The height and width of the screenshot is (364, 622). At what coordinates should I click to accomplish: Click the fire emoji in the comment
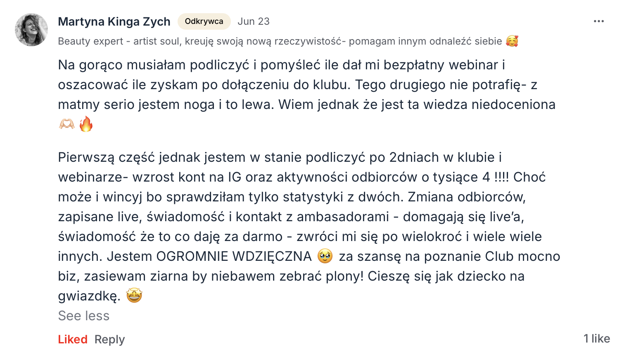[86, 124]
